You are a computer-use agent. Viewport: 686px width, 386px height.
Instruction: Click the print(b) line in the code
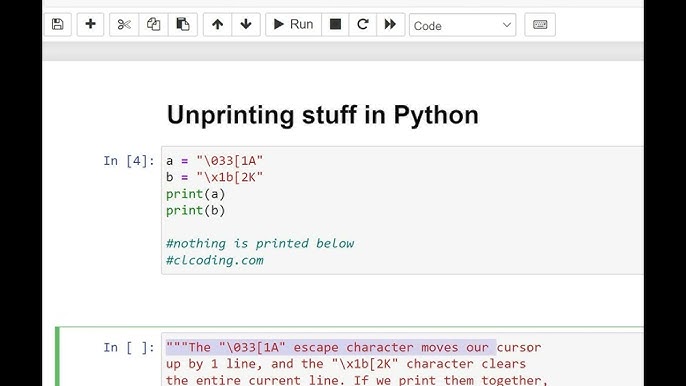(196, 211)
